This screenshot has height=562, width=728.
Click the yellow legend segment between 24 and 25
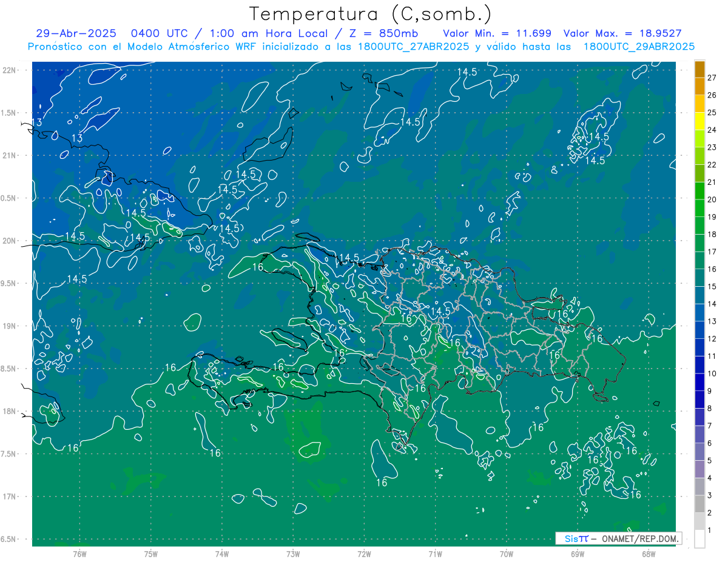(699, 121)
